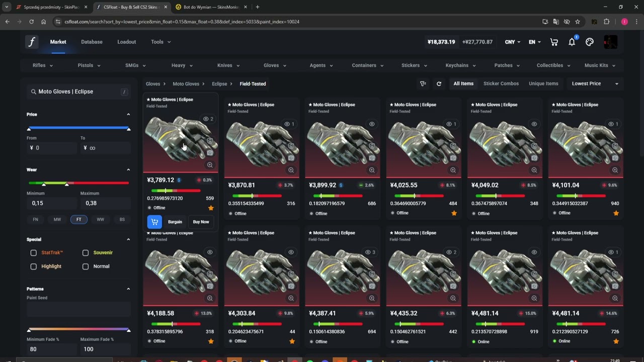The width and height of the screenshot is (644, 362).
Task: Go to the Loadout tab
Action: tap(127, 42)
